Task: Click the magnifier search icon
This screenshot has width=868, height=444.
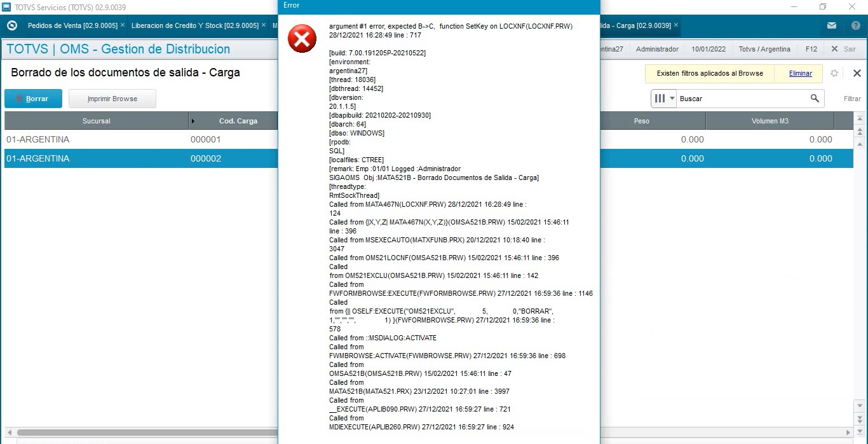Action: (815, 99)
